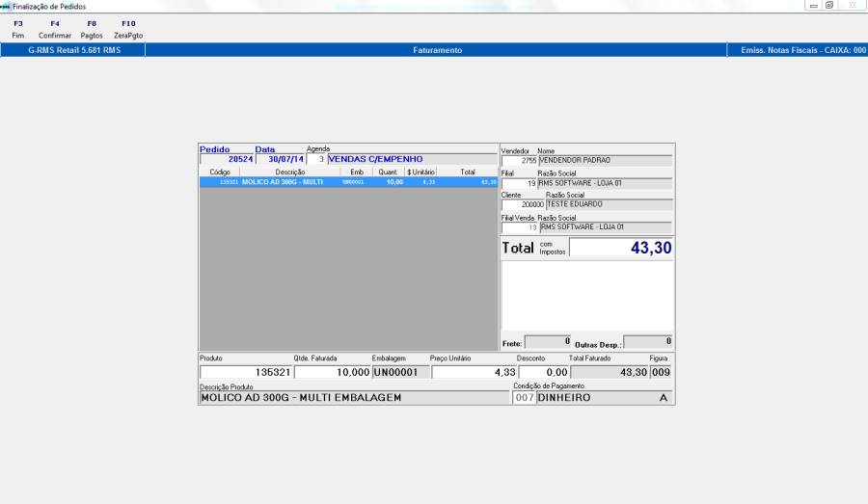Click the Código column header
Screen dimensions: 868x504
click(220, 172)
